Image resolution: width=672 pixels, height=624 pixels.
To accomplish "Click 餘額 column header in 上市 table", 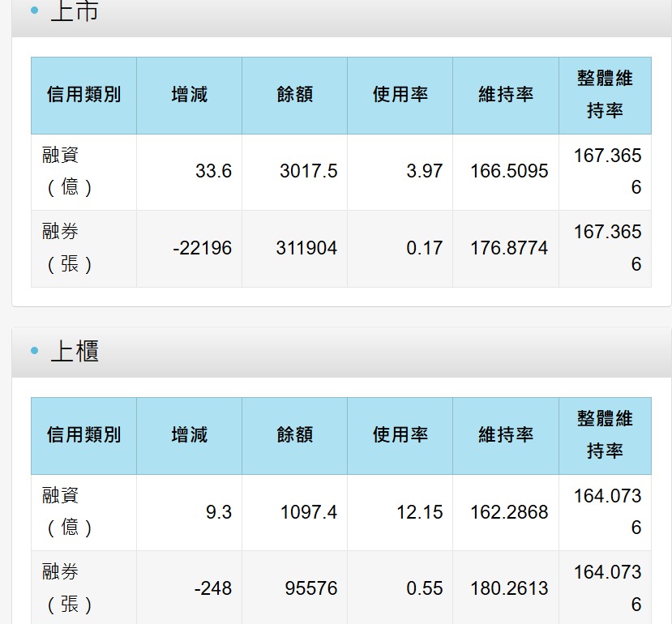I will [295, 95].
